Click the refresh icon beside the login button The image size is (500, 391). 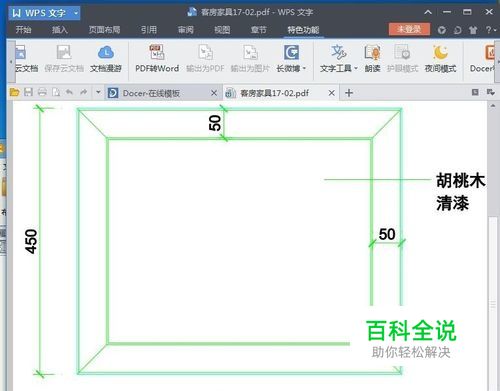pos(457,30)
